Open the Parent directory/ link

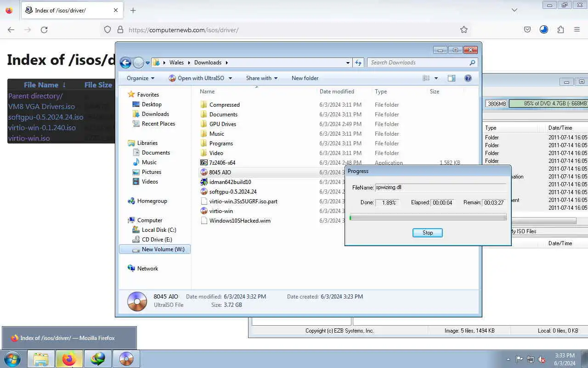coord(35,96)
